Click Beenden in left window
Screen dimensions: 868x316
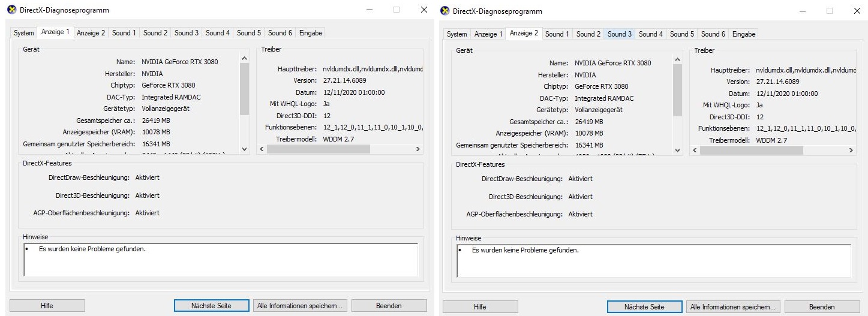click(389, 306)
